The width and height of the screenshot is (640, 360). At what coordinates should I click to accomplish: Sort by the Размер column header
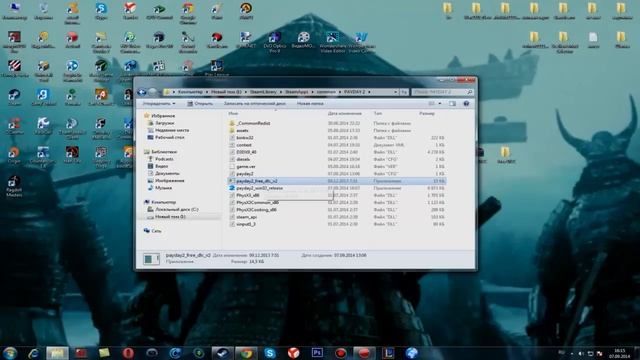click(427, 113)
